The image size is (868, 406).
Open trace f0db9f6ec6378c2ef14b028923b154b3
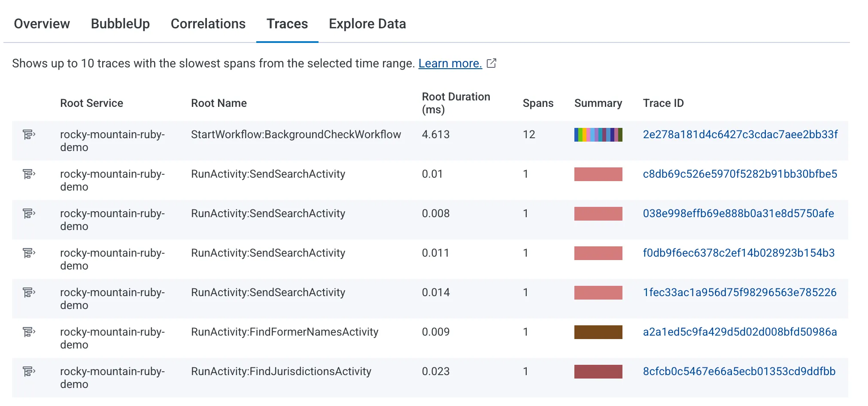pyautogui.click(x=739, y=253)
